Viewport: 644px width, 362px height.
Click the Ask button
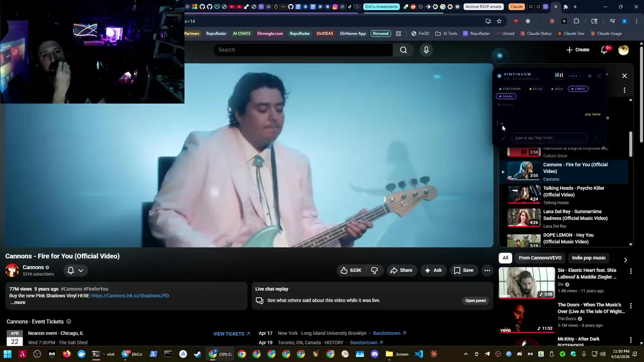433,270
